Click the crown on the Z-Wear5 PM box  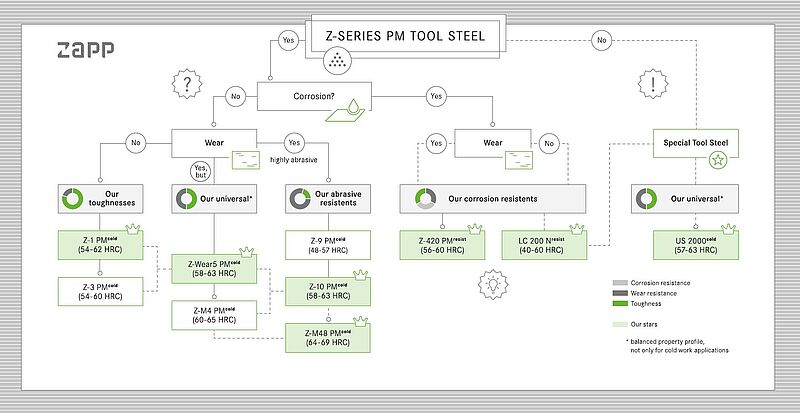pyautogui.click(x=247, y=252)
